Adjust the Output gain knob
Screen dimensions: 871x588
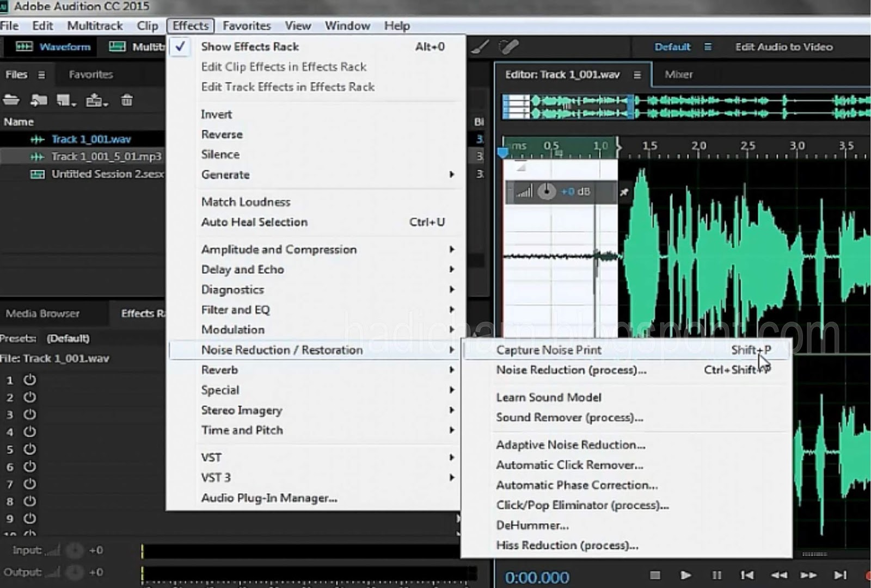point(74,572)
